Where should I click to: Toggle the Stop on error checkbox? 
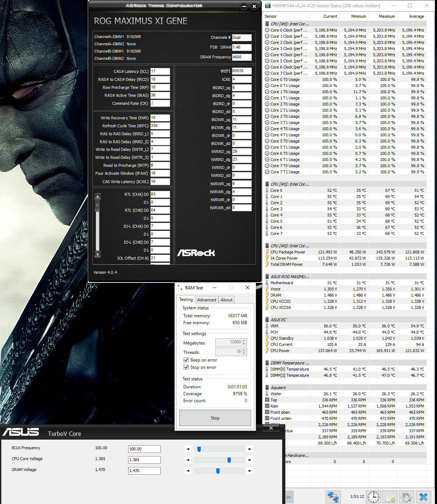tap(186, 367)
